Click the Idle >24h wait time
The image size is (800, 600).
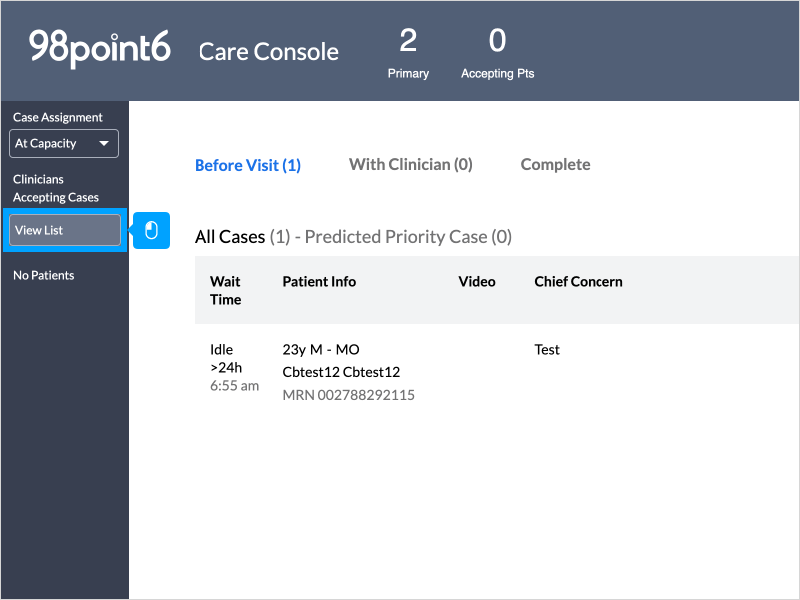click(225, 359)
